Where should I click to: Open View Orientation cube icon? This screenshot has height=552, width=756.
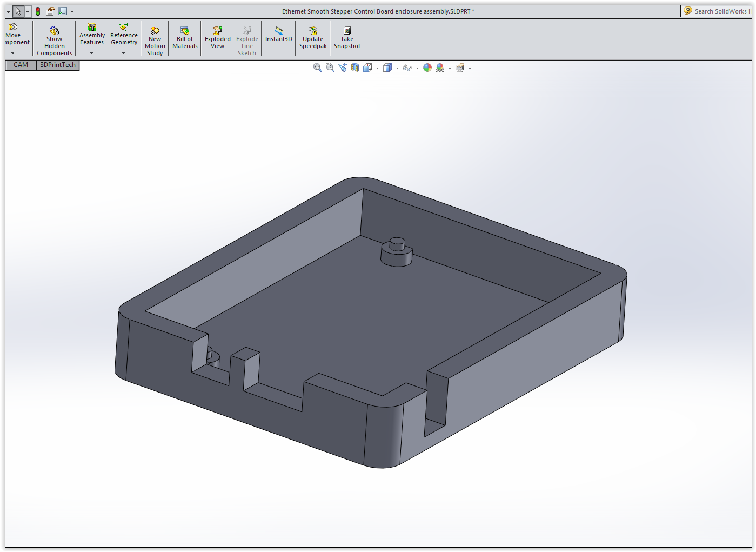pos(367,68)
